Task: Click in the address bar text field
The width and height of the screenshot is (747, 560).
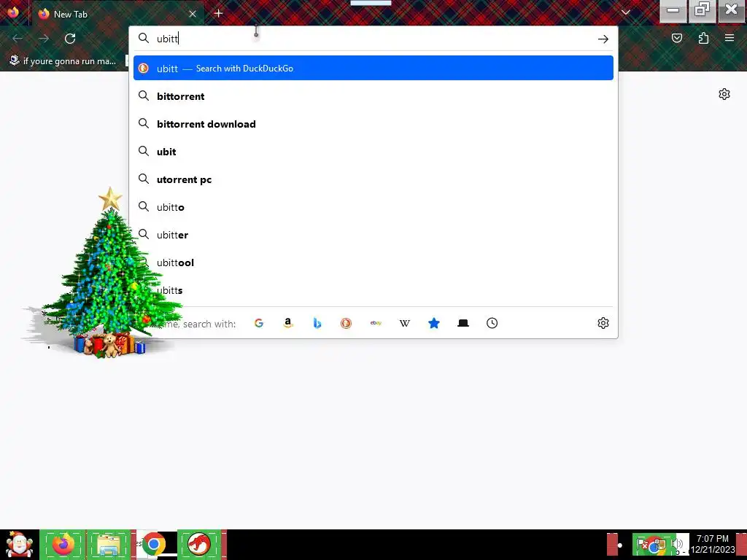Action: click(374, 39)
